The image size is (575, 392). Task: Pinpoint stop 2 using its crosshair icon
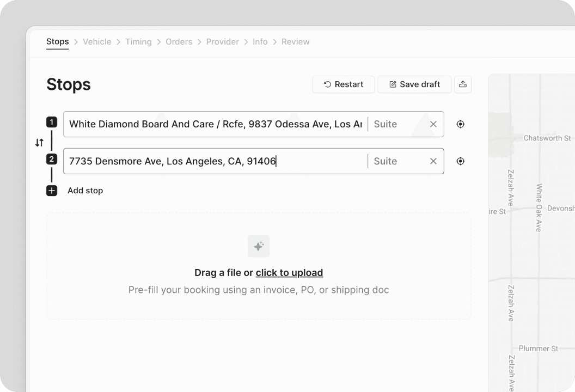pos(460,161)
